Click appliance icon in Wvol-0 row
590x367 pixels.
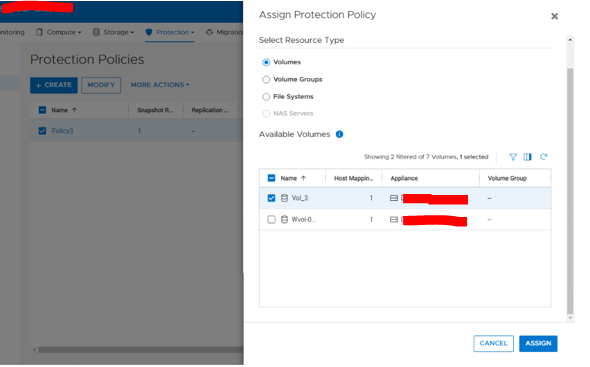pyautogui.click(x=394, y=219)
